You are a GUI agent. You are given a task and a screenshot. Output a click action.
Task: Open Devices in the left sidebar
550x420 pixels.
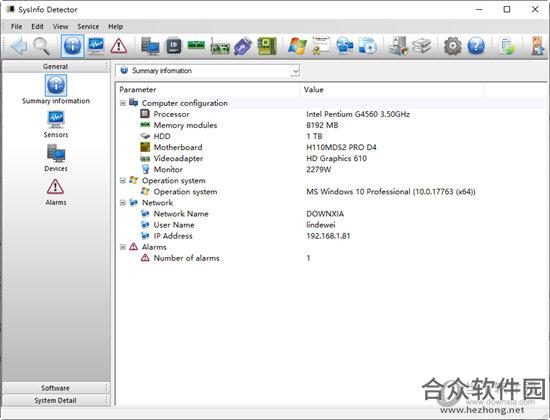(x=56, y=158)
